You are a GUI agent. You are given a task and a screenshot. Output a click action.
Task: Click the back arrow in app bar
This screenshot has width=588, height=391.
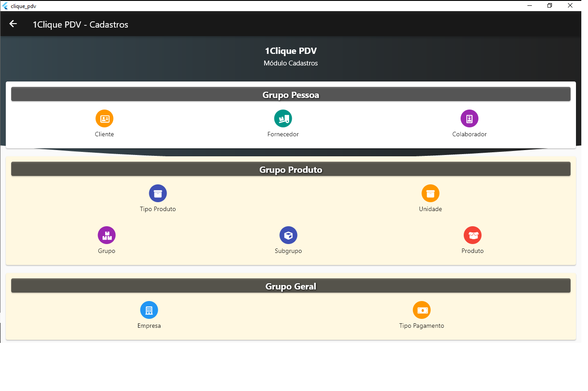tap(13, 24)
